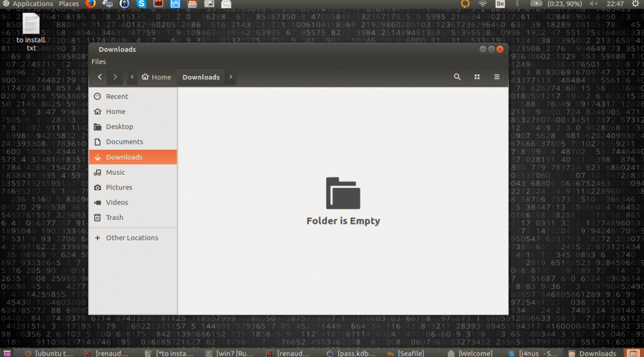
Task: Switch to '[ubuntu t...' taskbar window
Action: tap(49, 353)
